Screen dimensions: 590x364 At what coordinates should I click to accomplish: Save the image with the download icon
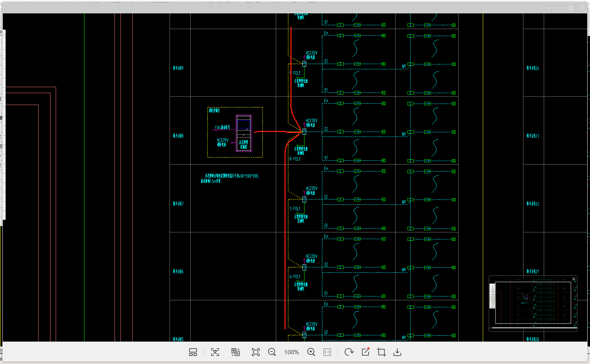pyautogui.click(x=397, y=352)
